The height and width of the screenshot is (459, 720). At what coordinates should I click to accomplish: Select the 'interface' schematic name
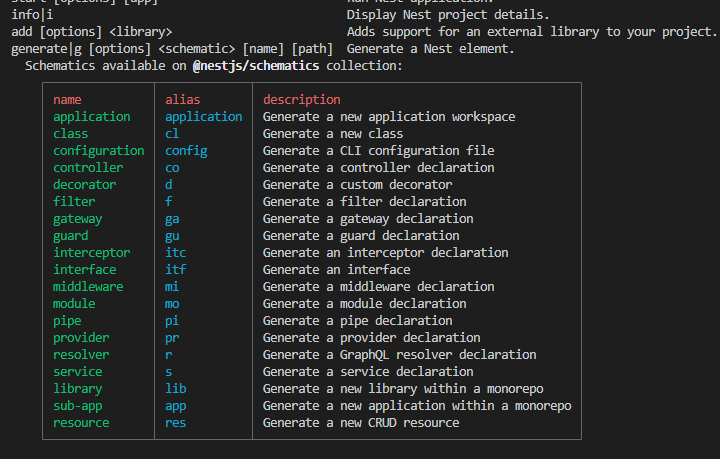[x=84, y=269]
